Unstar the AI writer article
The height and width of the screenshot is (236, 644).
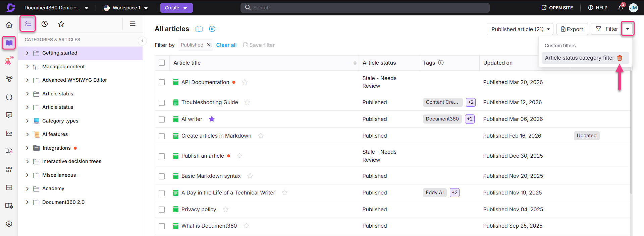[212, 119]
